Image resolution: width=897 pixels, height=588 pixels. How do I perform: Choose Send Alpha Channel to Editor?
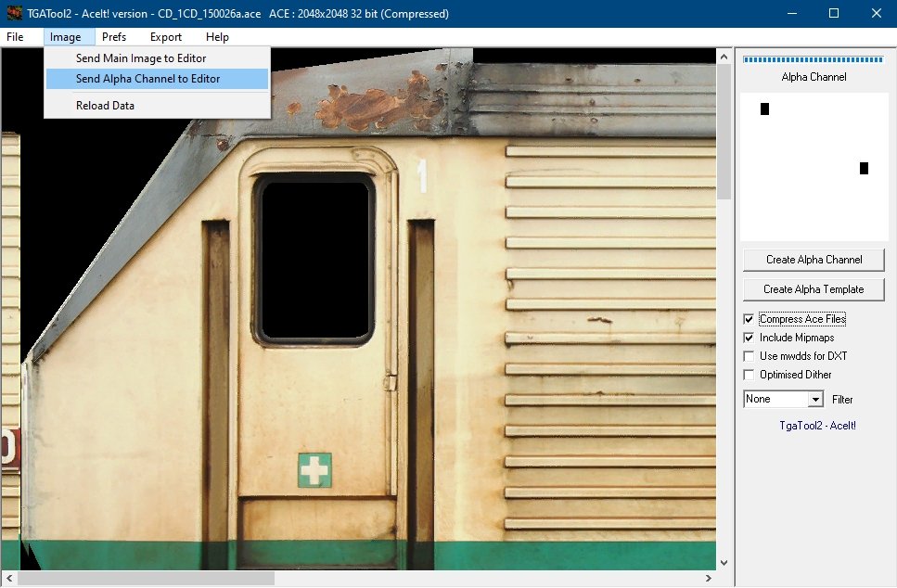[x=148, y=79]
